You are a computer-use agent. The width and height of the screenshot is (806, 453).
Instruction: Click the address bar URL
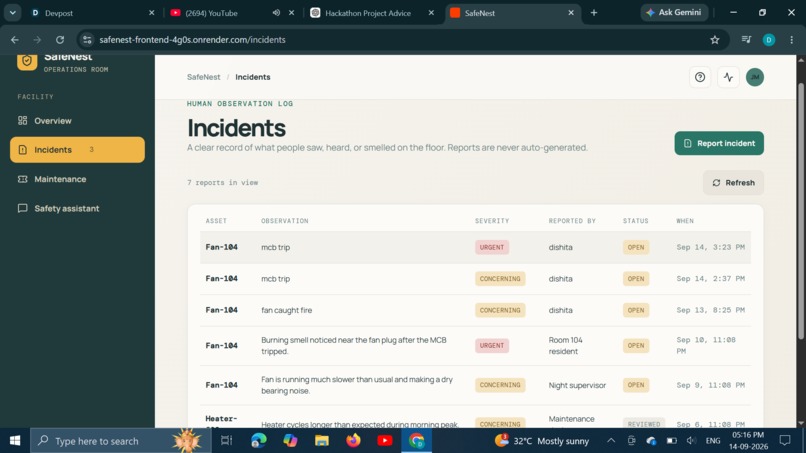[192, 40]
